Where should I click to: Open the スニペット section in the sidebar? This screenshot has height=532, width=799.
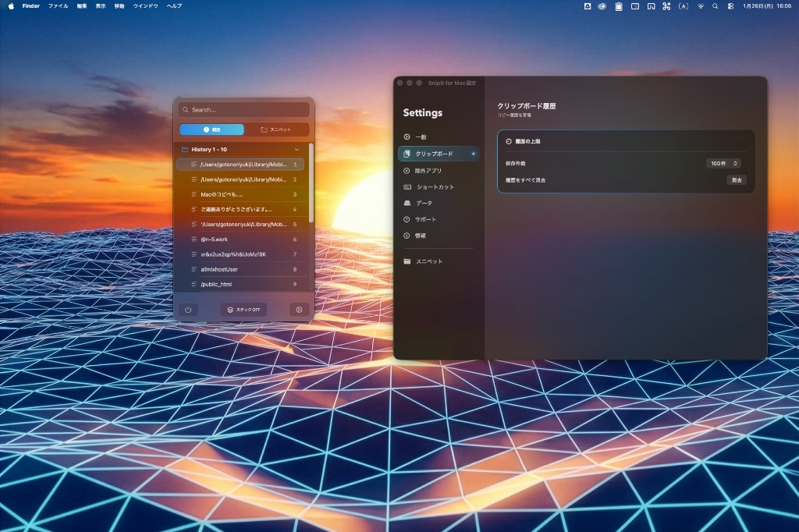pos(431,261)
